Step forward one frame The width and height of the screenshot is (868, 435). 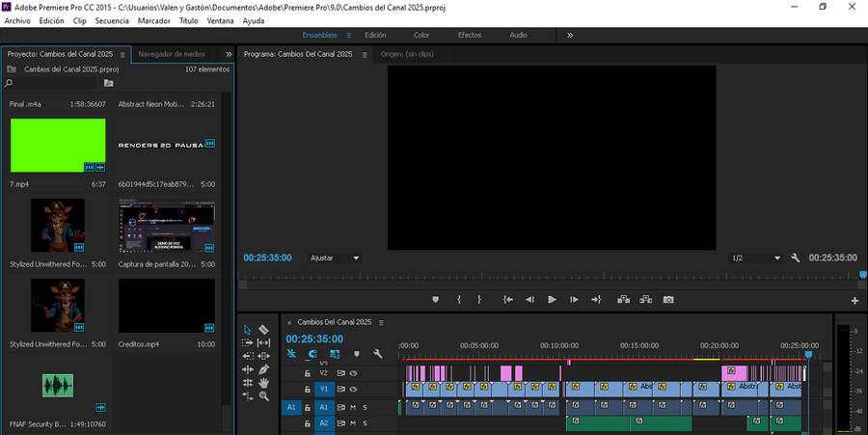(574, 299)
